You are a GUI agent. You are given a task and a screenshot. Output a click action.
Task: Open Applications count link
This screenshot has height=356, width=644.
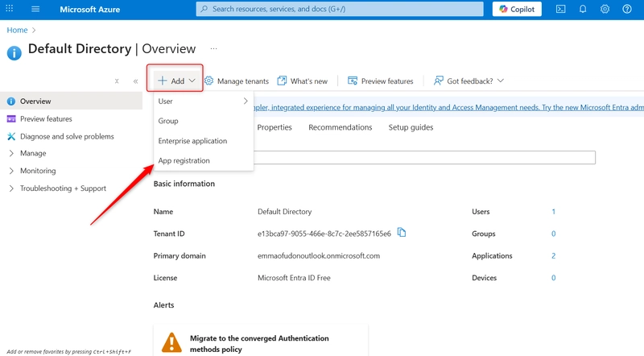[553, 255]
